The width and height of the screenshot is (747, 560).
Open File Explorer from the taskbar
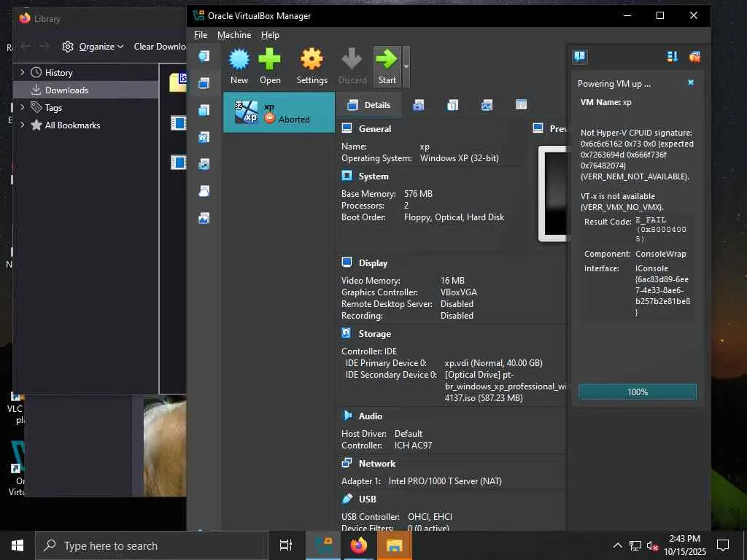point(395,545)
